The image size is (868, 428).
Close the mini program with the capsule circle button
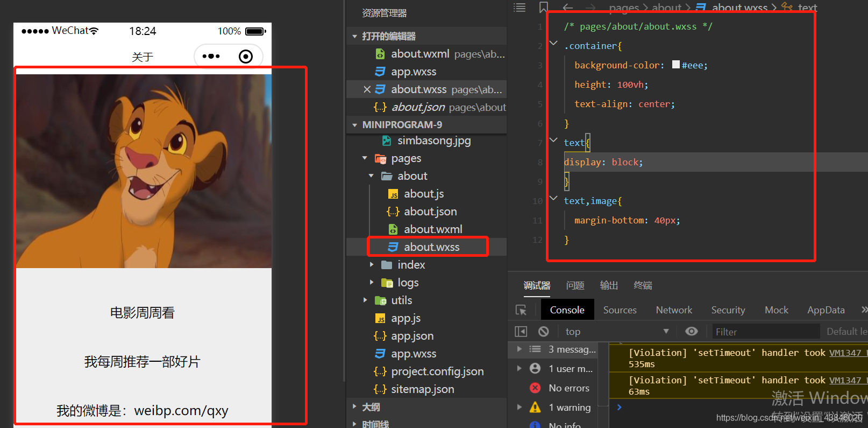(x=246, y=57)
